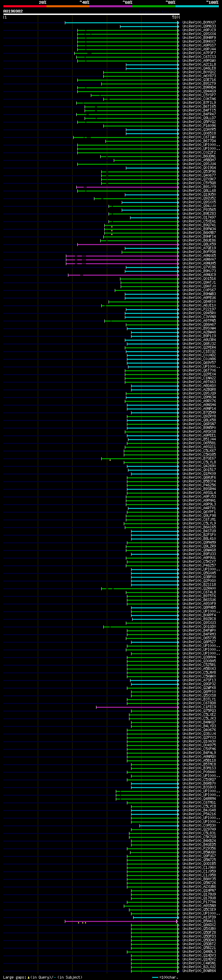Click label UniRef100_A9NX65

199,256
